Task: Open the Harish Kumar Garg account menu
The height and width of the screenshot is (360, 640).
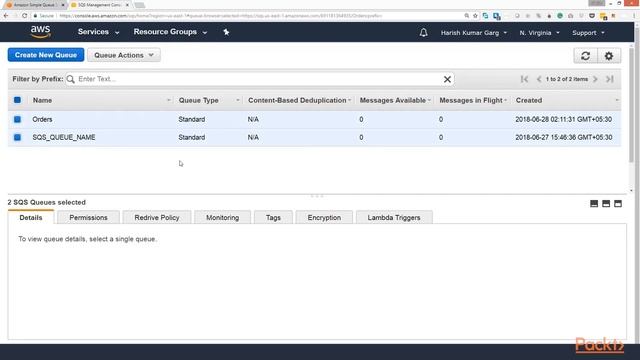Action: coord(473,33)
